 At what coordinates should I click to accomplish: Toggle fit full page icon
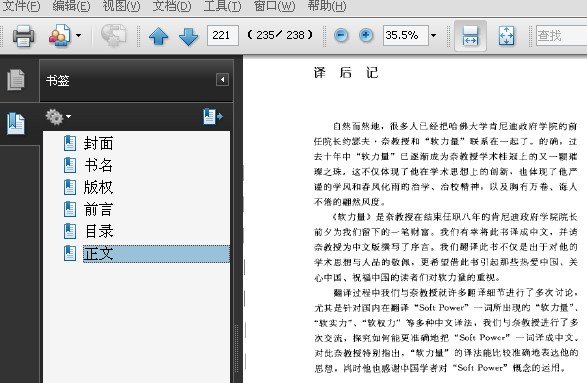(x=506, y=36)
